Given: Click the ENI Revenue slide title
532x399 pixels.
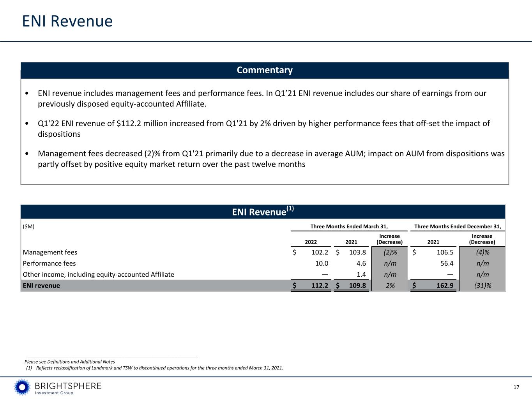Looking at the screenshot, I should 67,21.
